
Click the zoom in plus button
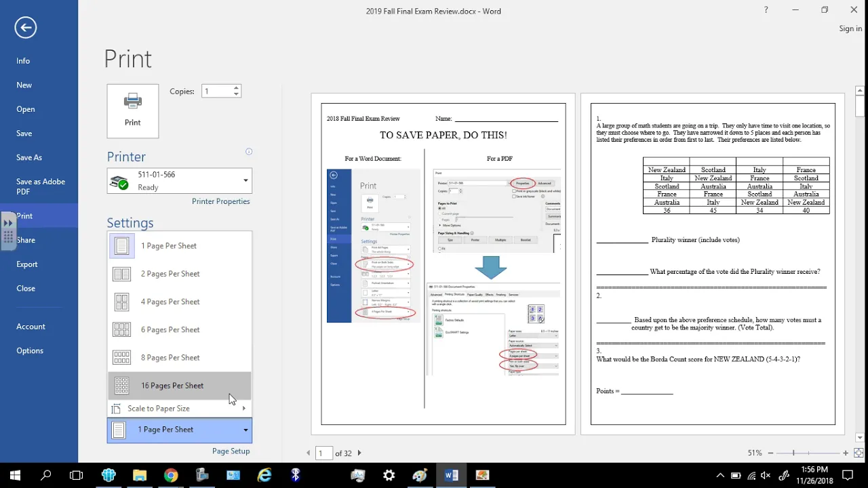tap(846, 453)
